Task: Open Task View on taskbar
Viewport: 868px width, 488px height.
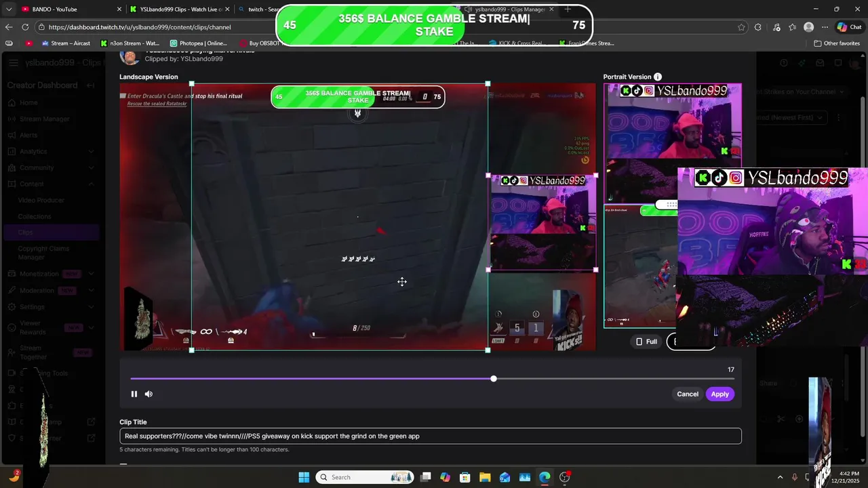Action: [x=426, y=477]
